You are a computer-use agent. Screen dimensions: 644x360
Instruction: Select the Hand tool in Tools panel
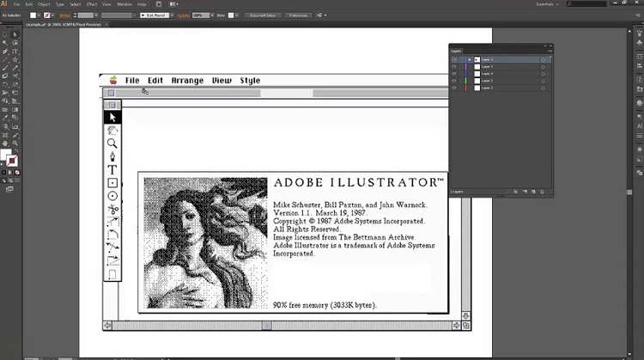[x=5, y=143]
